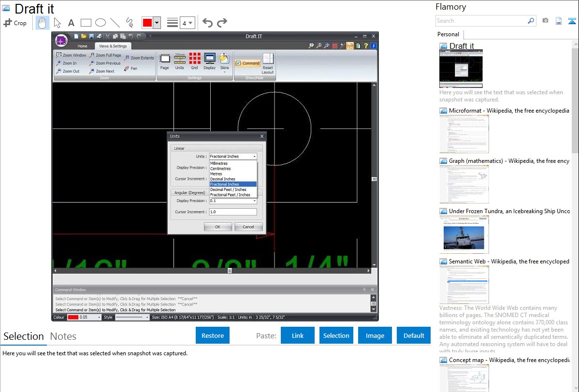Choose the text annotation tool
This screenshot has width=579, height=392.
click(x=71, y=23)
